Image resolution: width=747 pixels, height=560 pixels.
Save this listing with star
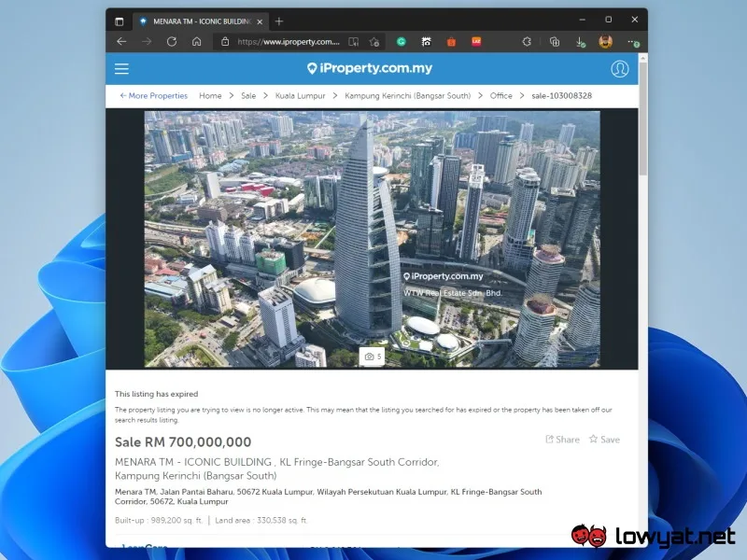(604, 439)
